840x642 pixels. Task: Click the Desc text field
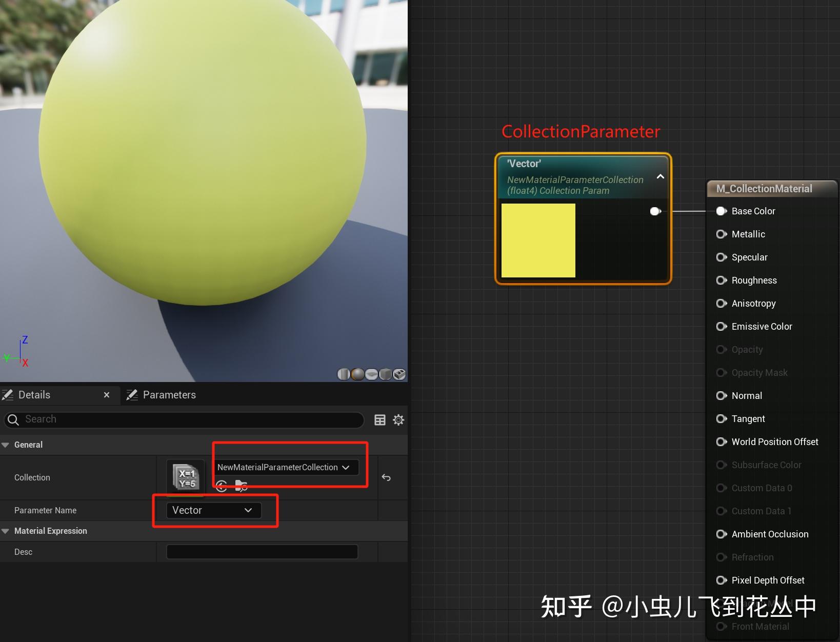[262, 552]
